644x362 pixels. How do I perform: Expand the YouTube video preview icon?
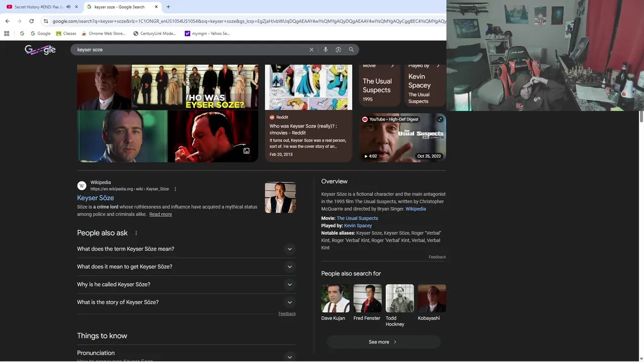[x=440, y=120]
